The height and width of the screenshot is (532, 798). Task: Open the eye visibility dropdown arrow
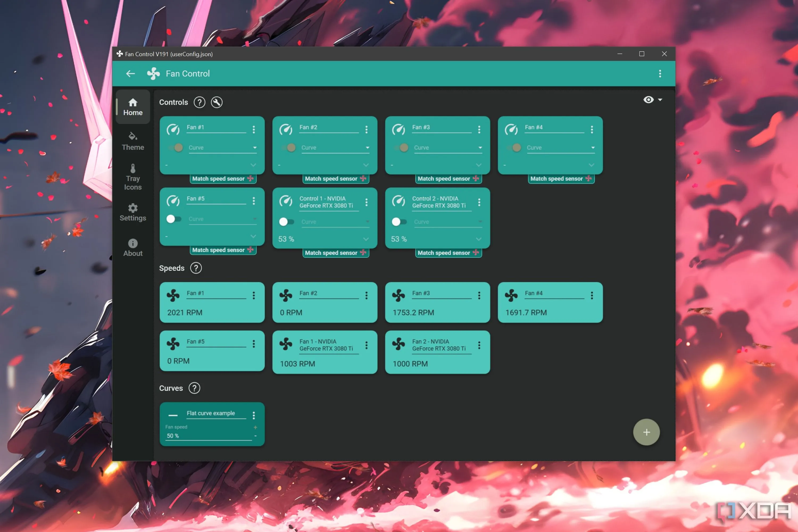(x=660, y=100)
